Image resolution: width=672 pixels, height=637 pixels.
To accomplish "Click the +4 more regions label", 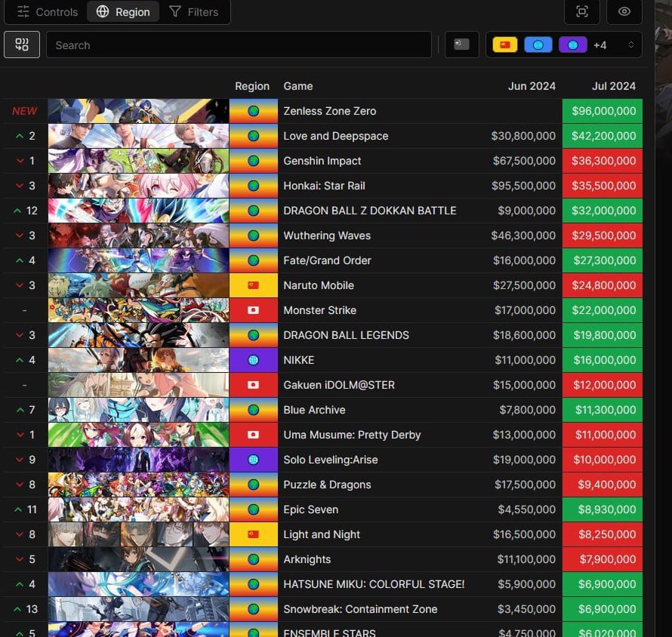I will pyautogui.click(x=600, y=45).
